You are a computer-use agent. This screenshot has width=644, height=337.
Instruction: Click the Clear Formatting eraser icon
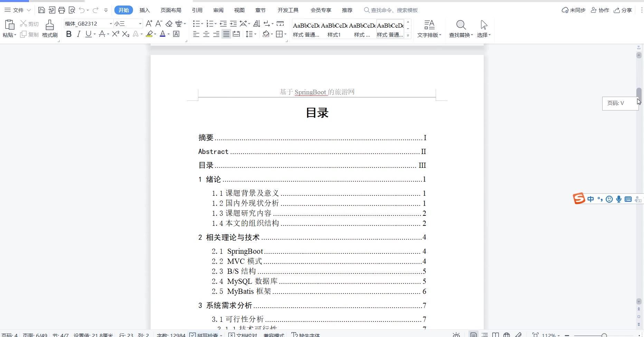point(169,23)
